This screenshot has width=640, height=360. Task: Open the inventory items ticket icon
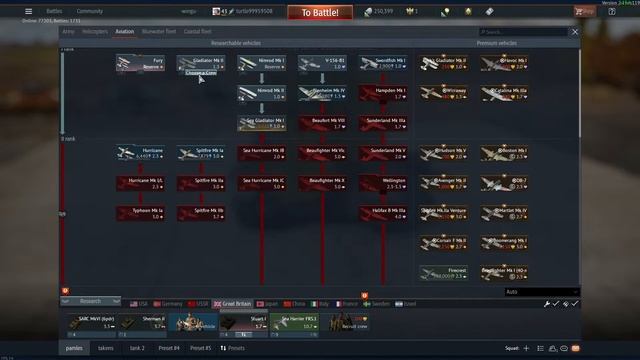(x=489, y=11)
